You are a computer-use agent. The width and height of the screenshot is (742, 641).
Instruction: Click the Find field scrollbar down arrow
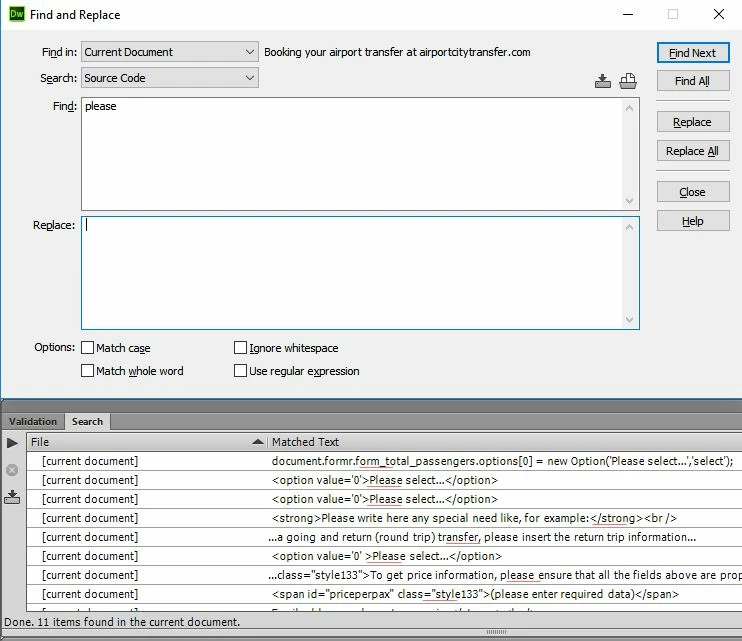(x=629, y=201)
